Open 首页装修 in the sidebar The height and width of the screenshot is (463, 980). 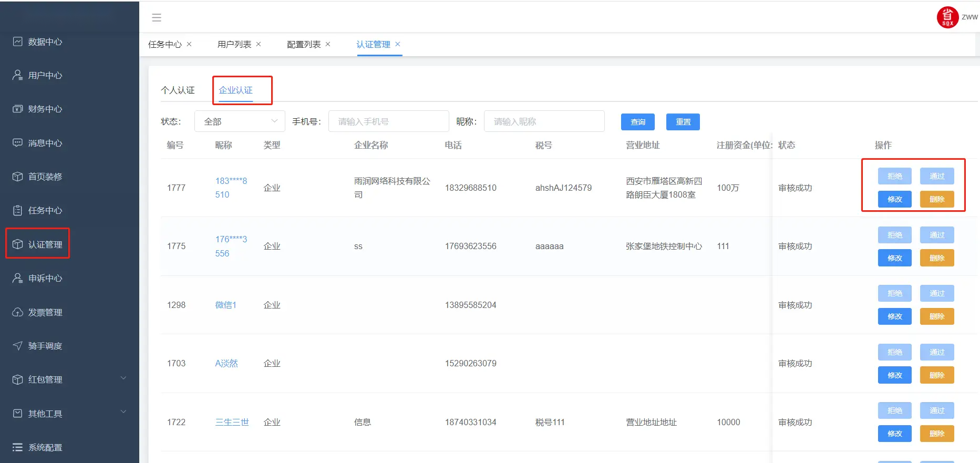[45, 177]
